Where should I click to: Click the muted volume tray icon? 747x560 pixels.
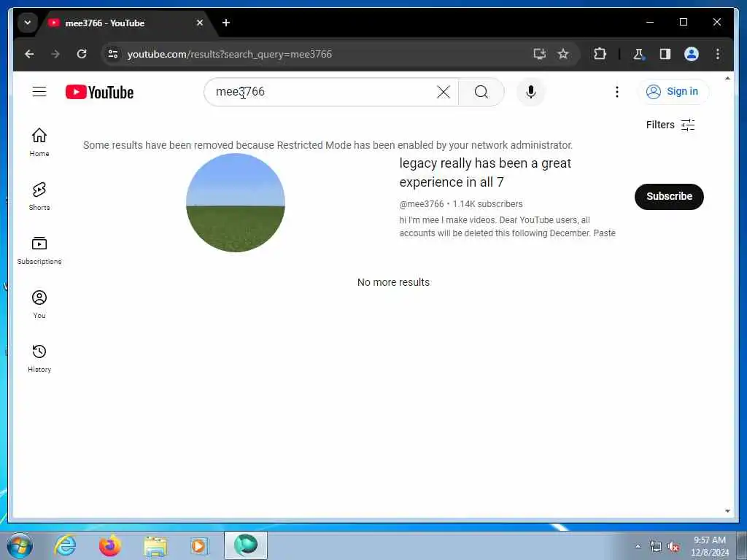click(673, 547)
